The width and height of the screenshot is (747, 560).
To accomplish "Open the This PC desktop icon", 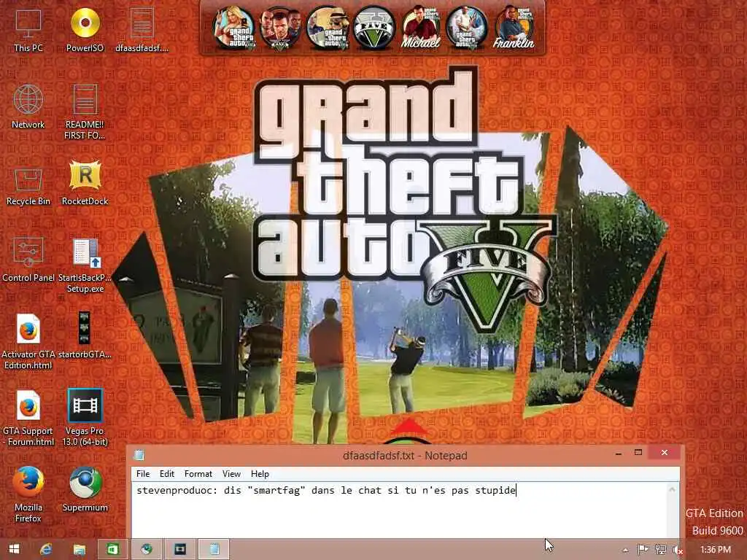I will point(28,31).
